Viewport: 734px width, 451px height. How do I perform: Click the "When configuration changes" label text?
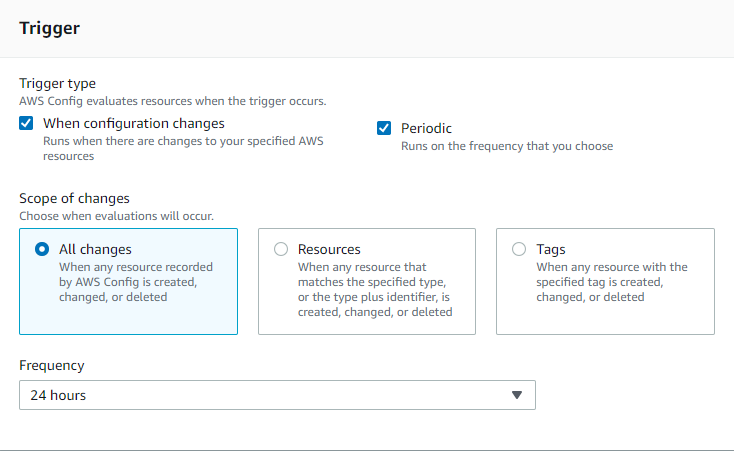pyautogui.click(x=134, y=124)
